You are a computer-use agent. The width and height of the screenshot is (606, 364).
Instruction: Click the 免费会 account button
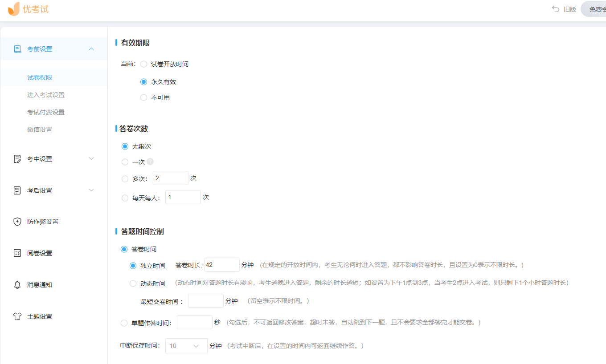coord(594,9)
